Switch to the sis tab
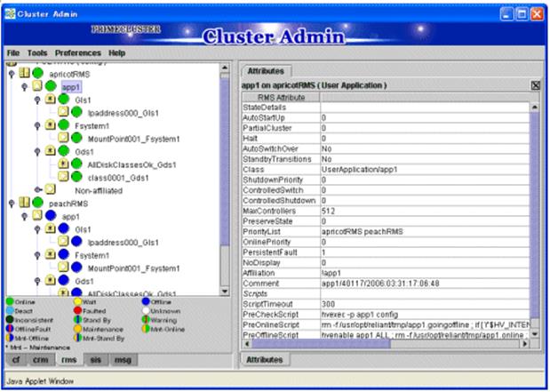The image size is (550, 392). (x=95, y=360)
